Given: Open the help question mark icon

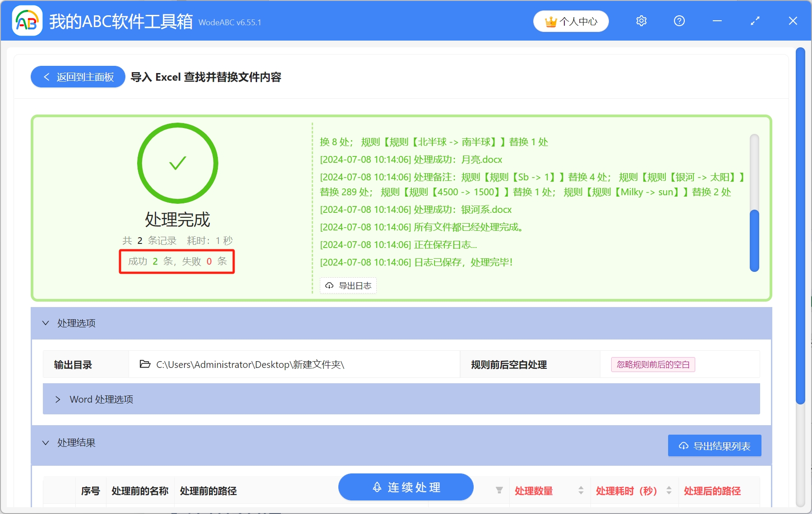Looking at the screenshot, I should pyautogui.click(x=679, y=21).
